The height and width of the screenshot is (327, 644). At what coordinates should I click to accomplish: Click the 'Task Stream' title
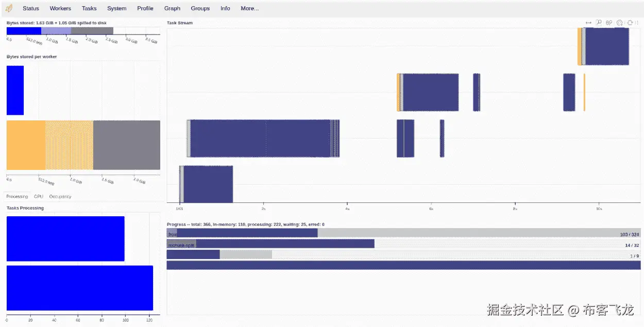coord(180,23)
